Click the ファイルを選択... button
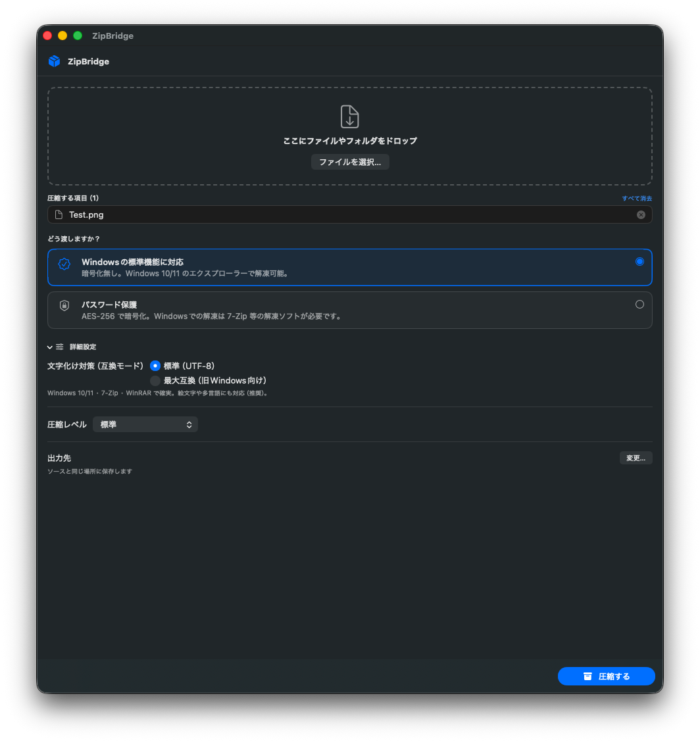Viewport: 700px width, 742px height. [350, 162]
